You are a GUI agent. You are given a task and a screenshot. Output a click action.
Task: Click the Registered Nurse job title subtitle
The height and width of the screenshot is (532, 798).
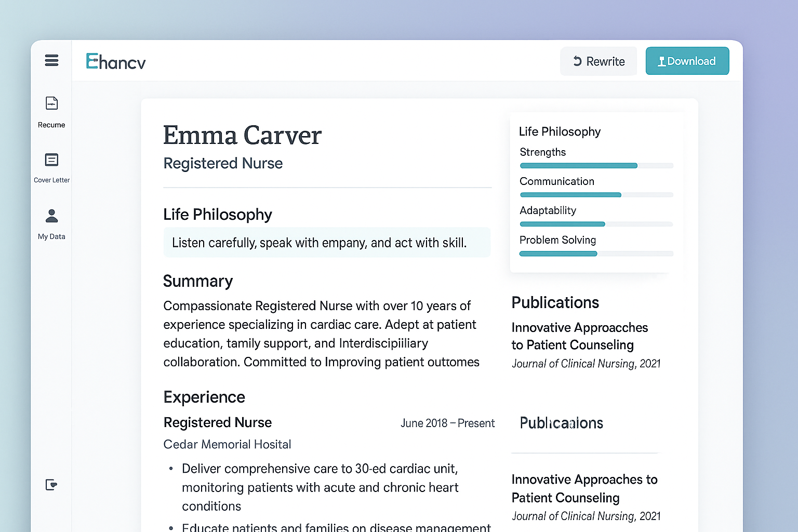pyautogui.click(x=223, y=164)
